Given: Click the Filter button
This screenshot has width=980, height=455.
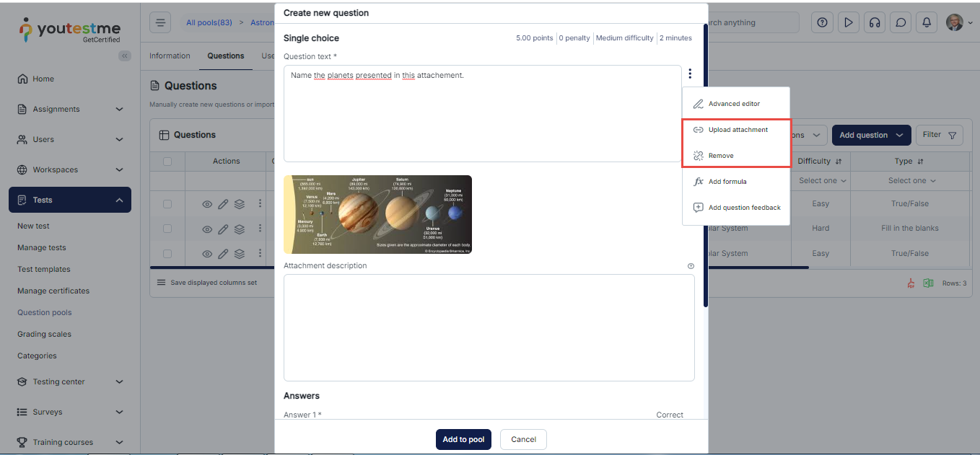Looking at the screenshot, I should click(x=940, y=135).
